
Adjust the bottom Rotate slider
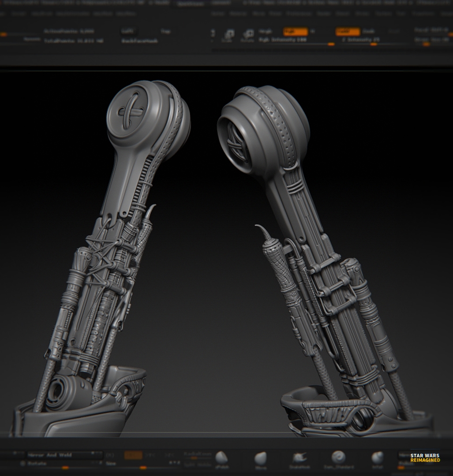[65, 465]
